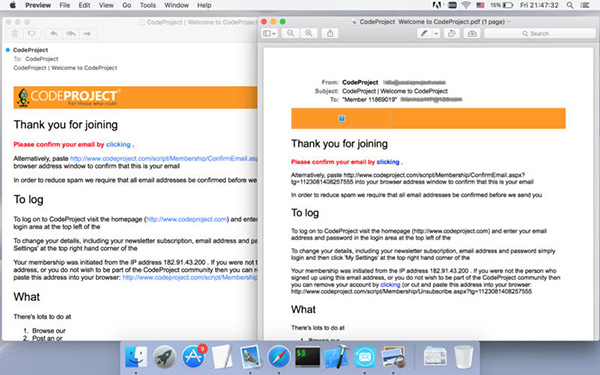Click junk thumbs-down icon in mail window

[32, 34]
